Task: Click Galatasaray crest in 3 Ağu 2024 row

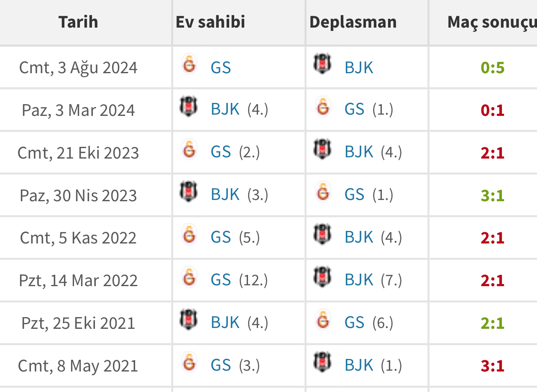Action: [189, 64]
